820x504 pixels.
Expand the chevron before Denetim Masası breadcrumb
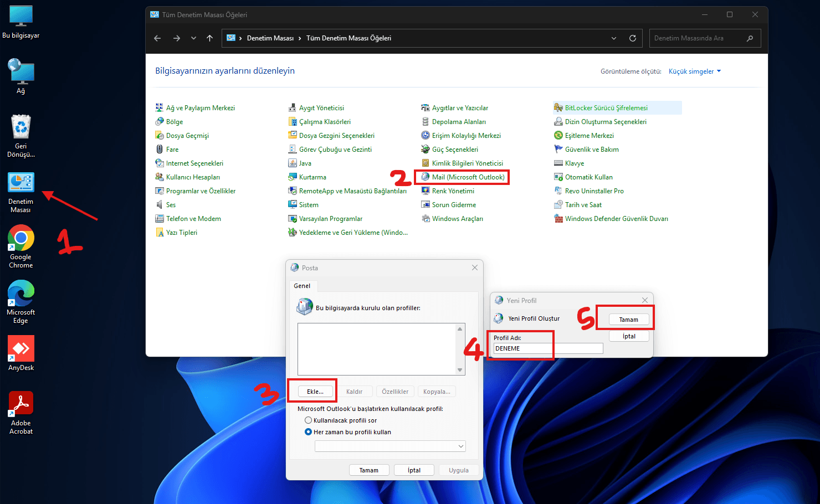[x=240, y=38]
